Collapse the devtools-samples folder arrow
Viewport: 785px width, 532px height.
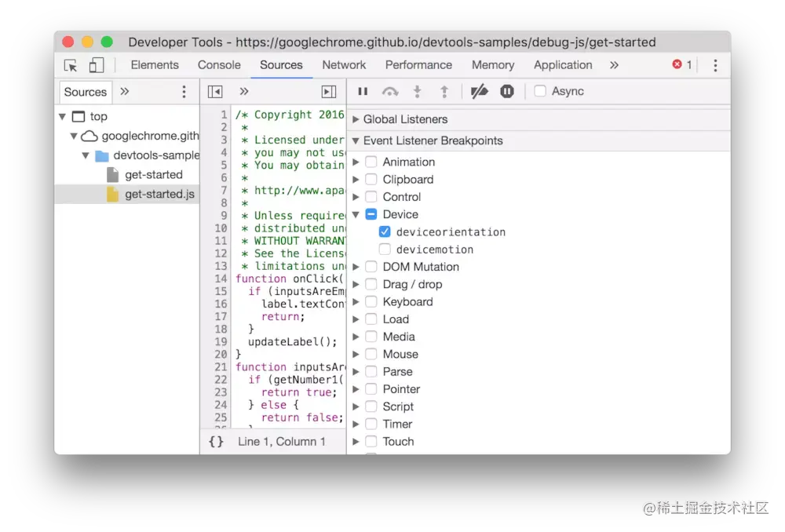tap(86, 155)
